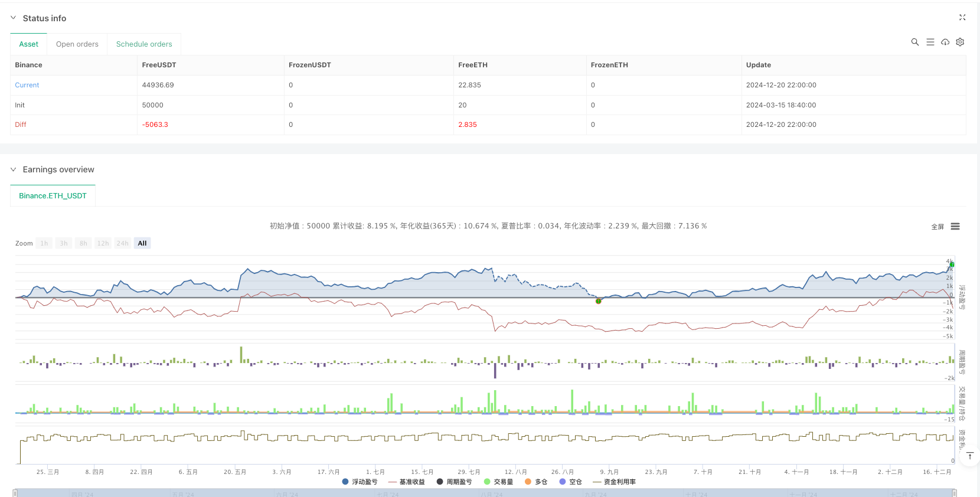Click the search magnifier icon in status toolbar
980x497 pixels.
(x=914, y=42)
